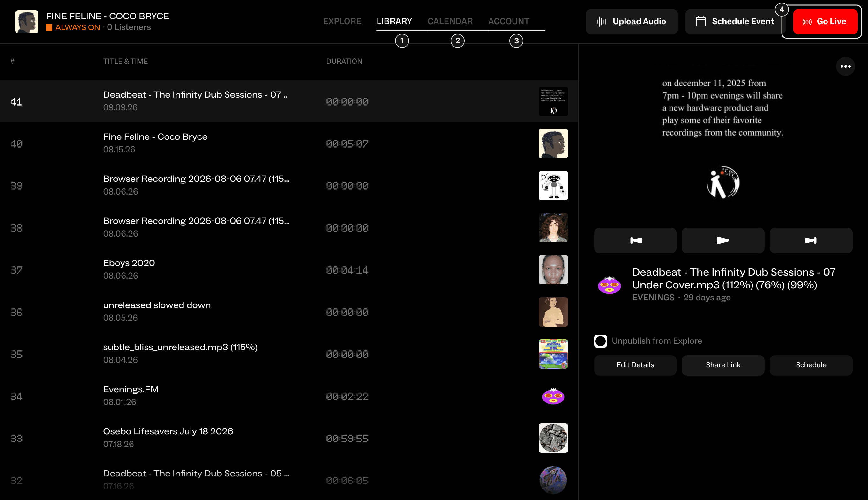The height and width of the screenshot is (500, 868).
Task: Switch to the Explore tab
Action: [342, 21]
